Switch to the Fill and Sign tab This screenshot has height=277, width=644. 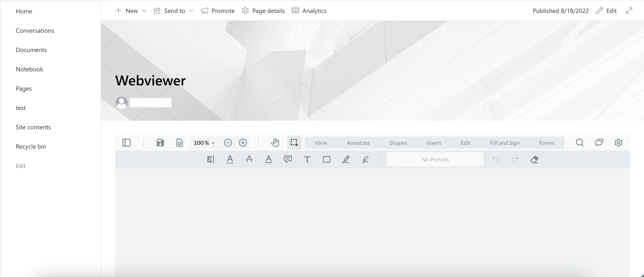(x=505, y=143)
